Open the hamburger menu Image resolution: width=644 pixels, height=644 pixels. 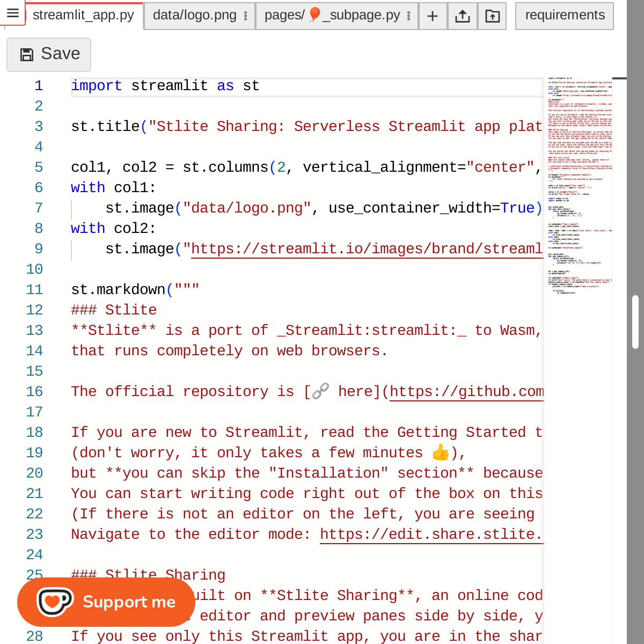point(13,13)
